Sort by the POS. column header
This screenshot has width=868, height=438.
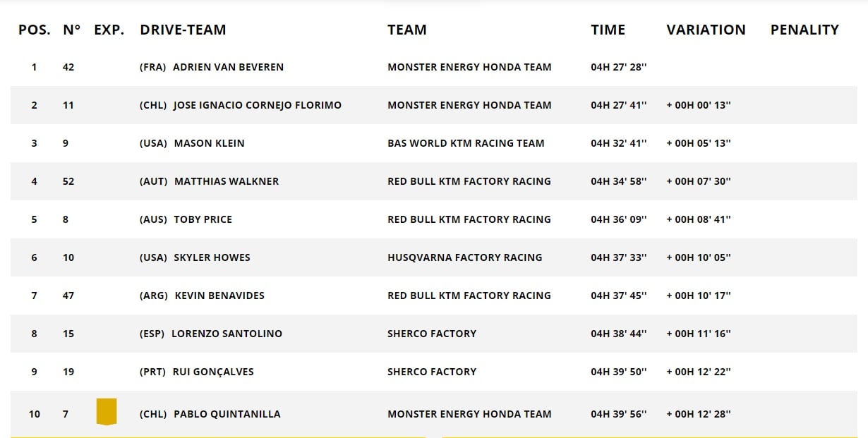[35, 30]
